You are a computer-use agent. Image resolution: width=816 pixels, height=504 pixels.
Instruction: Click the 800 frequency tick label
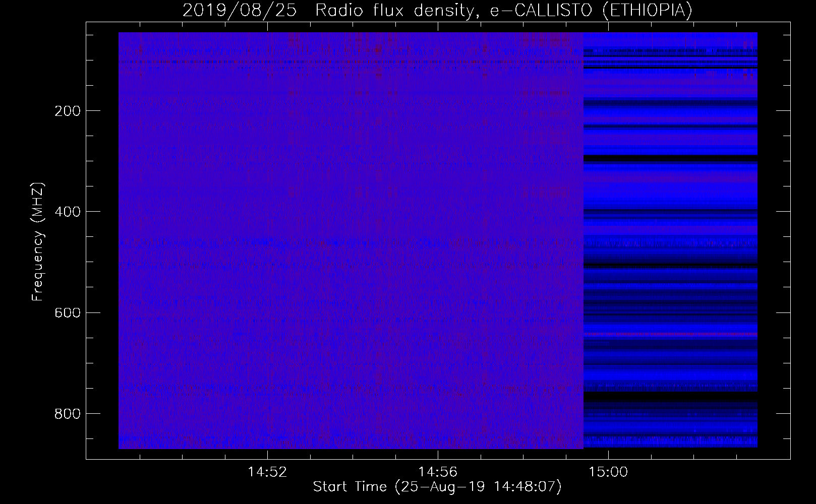[x=67, y=413]
